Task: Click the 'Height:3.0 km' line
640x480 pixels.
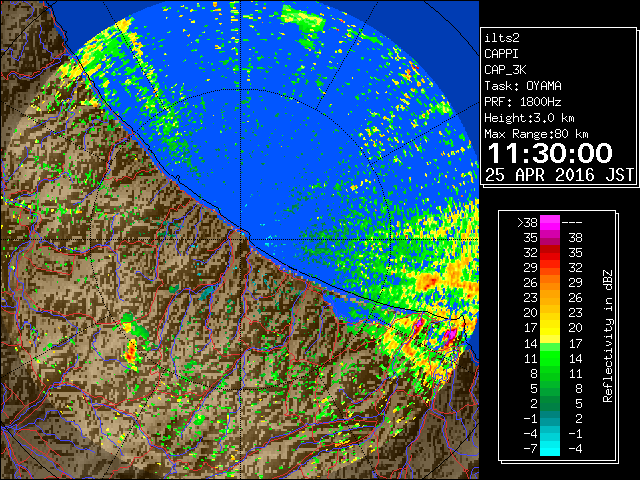Action: coord(529,118)
